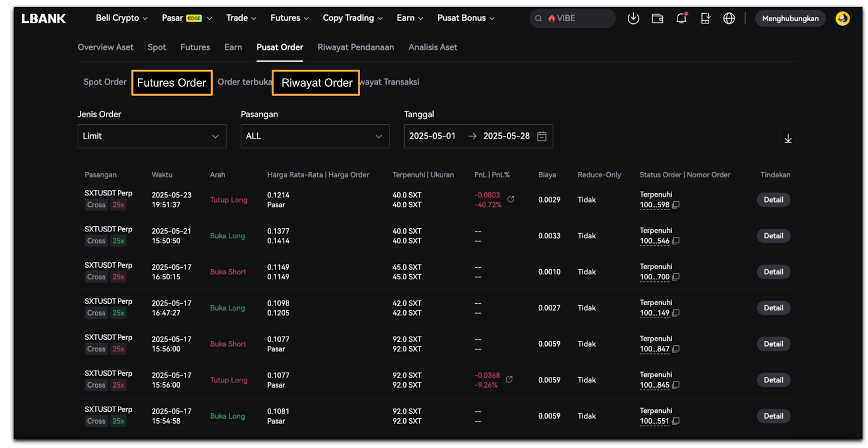Select the Futures Order tab
The width and height of the screenshot is (868, 448).
click(x=171, y=83)
